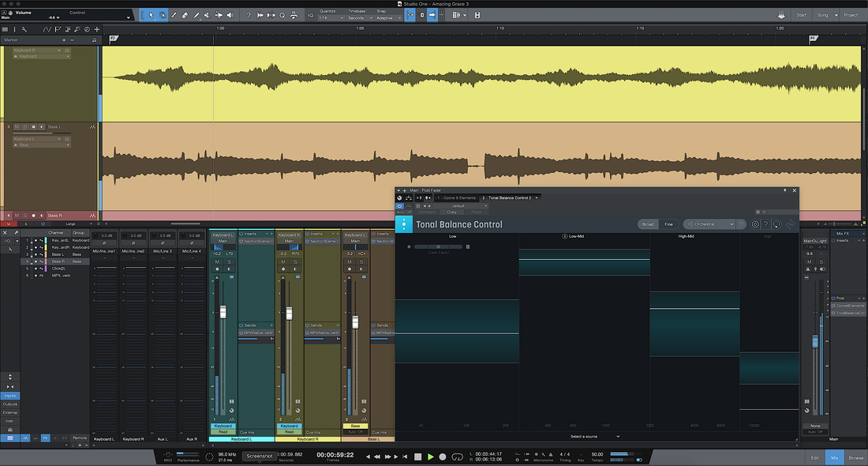868x466 pixels.
Task: Open the Inputs section in the console sidebar
Action: click(x=9, y=396)
